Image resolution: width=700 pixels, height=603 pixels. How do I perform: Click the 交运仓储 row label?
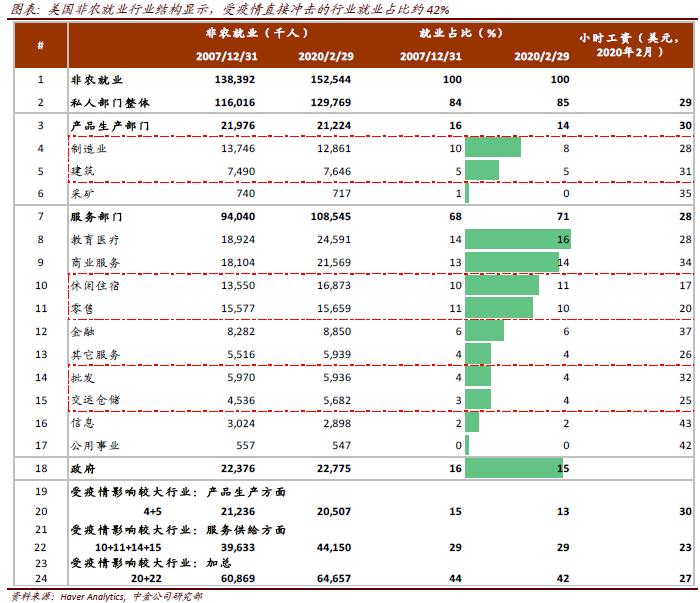coord(92,401)
